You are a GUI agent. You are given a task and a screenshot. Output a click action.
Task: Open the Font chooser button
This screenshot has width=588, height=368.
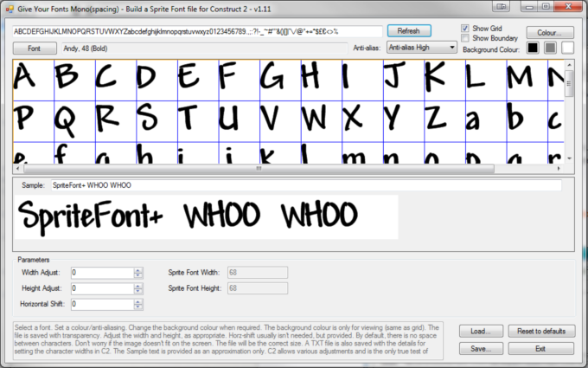click(35, 48)
